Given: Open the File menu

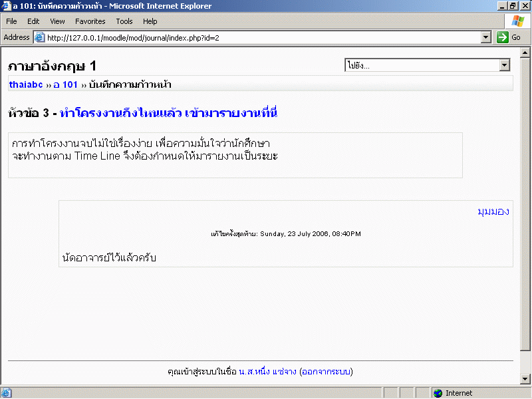Looking at the screenshot, I should tap(11, 21).
